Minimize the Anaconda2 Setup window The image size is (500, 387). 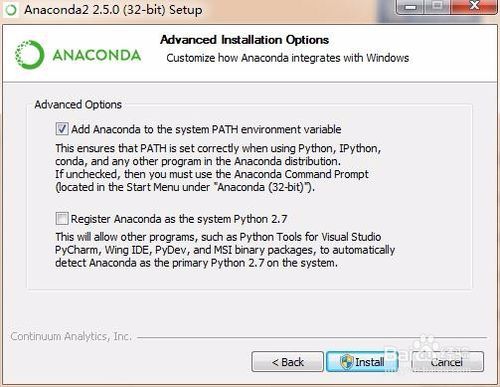(411, 7)
